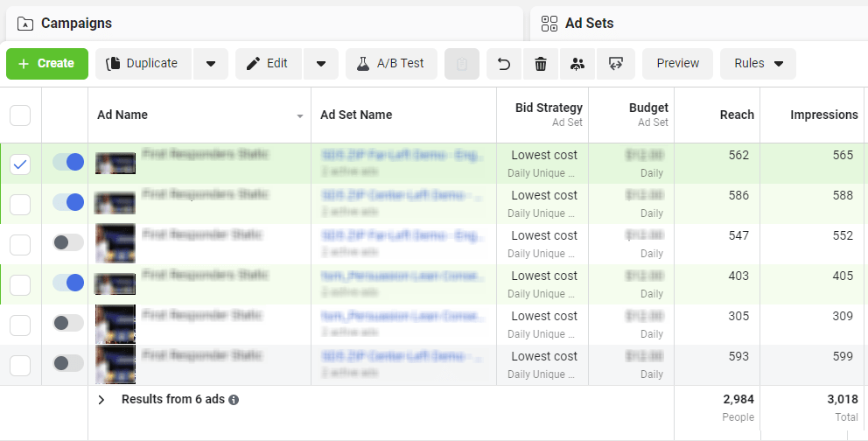Click the A/B Test flask button
The height and width of the screenshot is (441, 868).
tap(391, 64)
